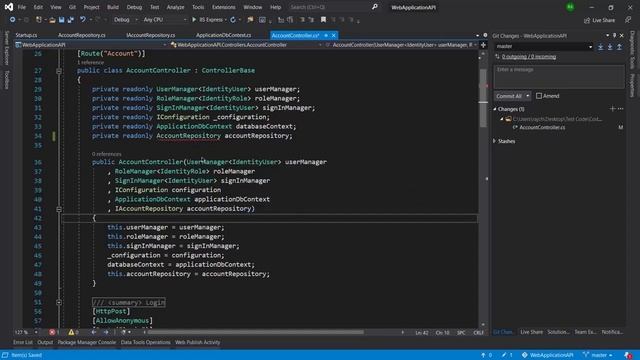Collapse the Changes section
This screenshot has height=360, width=640.
coord(495,109)
